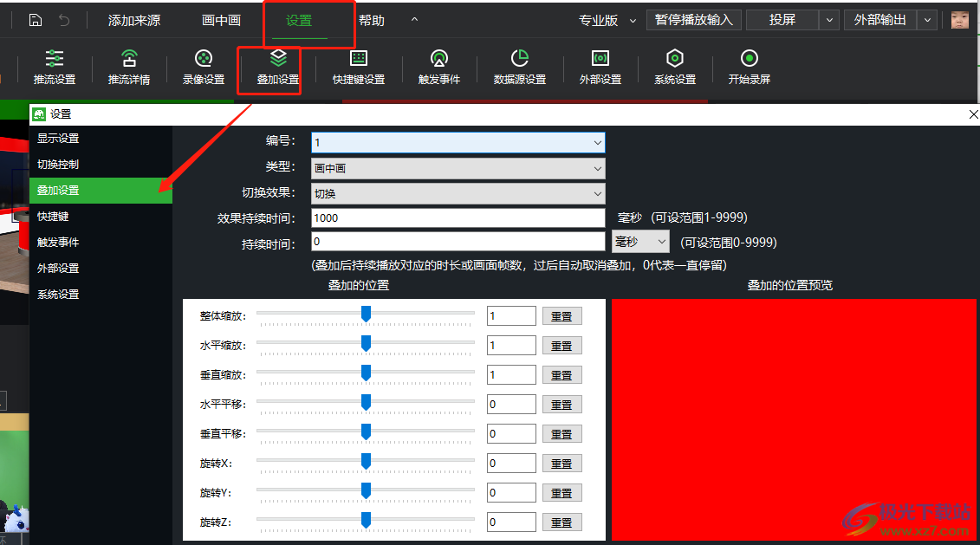Reset 垂直平移 with 重置 button
Viewport: 980px width, 545px height.
coord(561,434)
